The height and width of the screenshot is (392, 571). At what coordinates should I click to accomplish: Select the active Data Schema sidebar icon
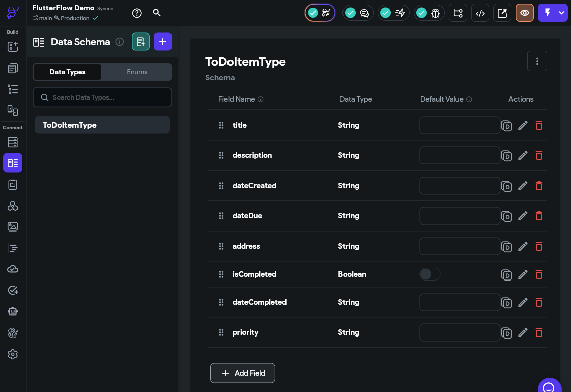13,163
